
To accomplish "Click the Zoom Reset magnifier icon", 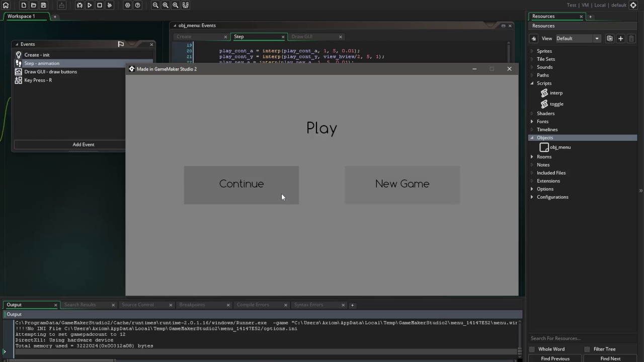I will click(166, 5).
